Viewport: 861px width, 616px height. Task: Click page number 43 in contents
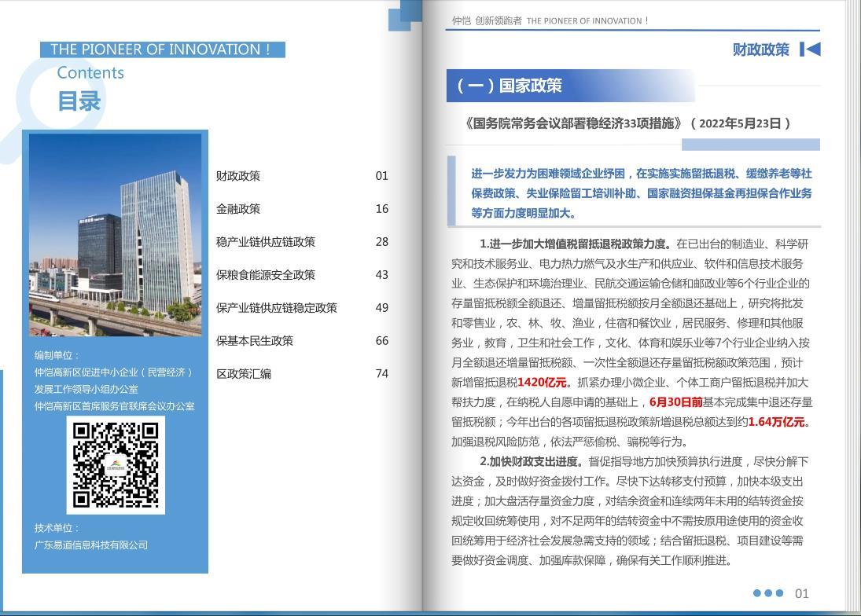click(x=381, y=275)
